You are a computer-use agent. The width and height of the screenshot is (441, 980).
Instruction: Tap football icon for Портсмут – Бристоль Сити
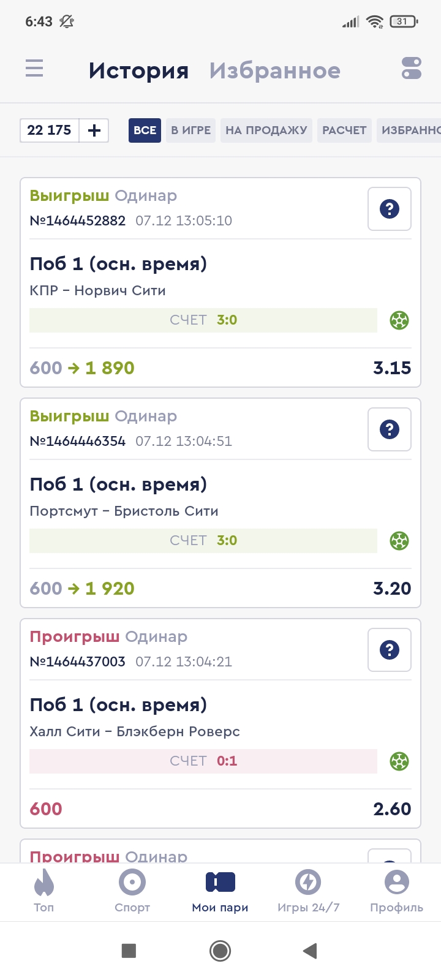click(399, 541)
